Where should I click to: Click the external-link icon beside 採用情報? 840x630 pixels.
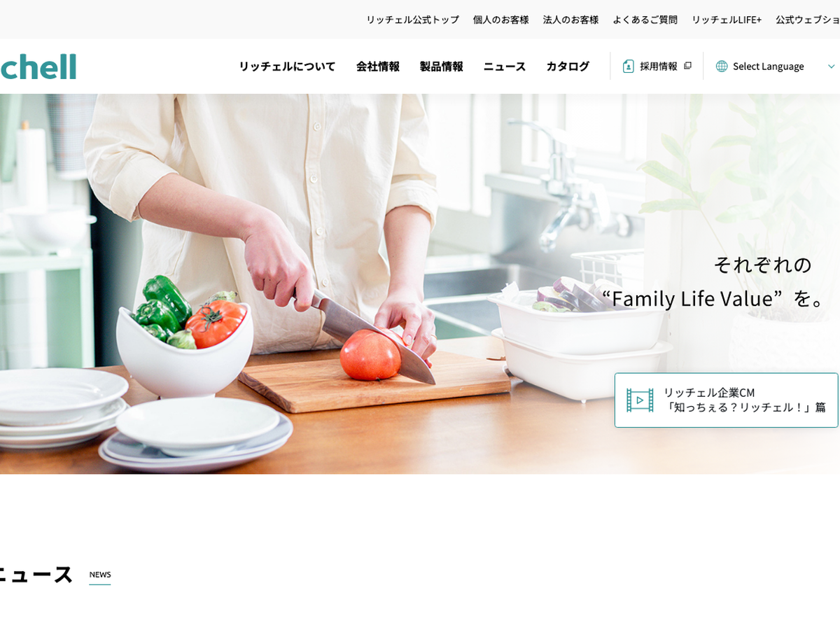tap(687, 66)
